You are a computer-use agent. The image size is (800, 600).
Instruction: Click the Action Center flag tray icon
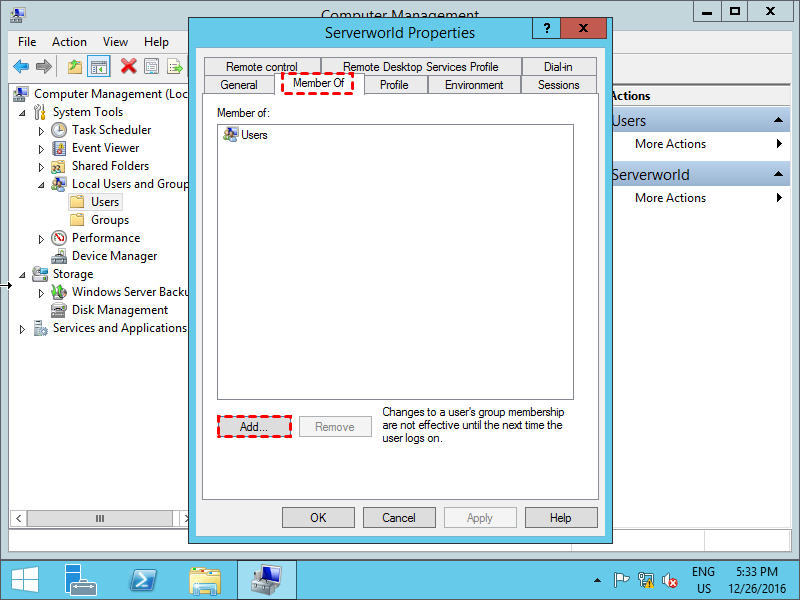[621, 580]
